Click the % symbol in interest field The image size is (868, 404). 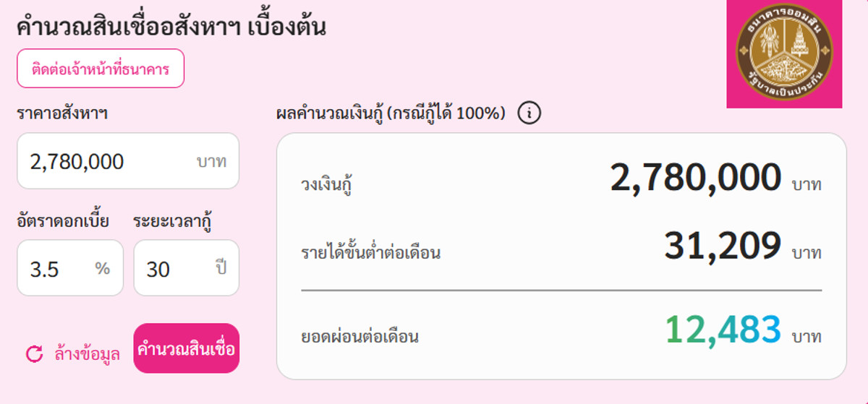point(102,268)
